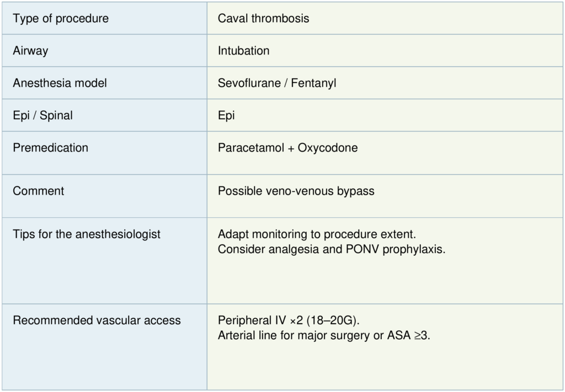565x392 pixels.
Task: Select the "Intubation" value text
Action: pos(243,51)
